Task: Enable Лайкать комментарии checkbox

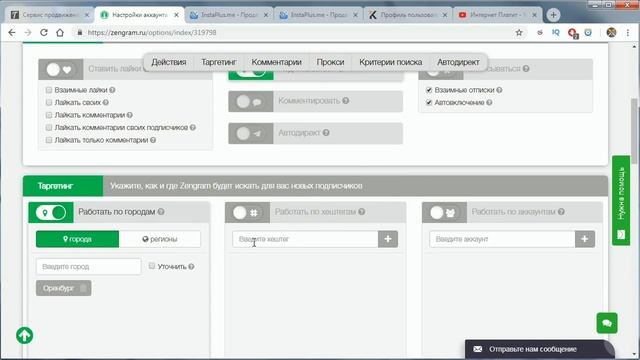Action: (49, 115)
